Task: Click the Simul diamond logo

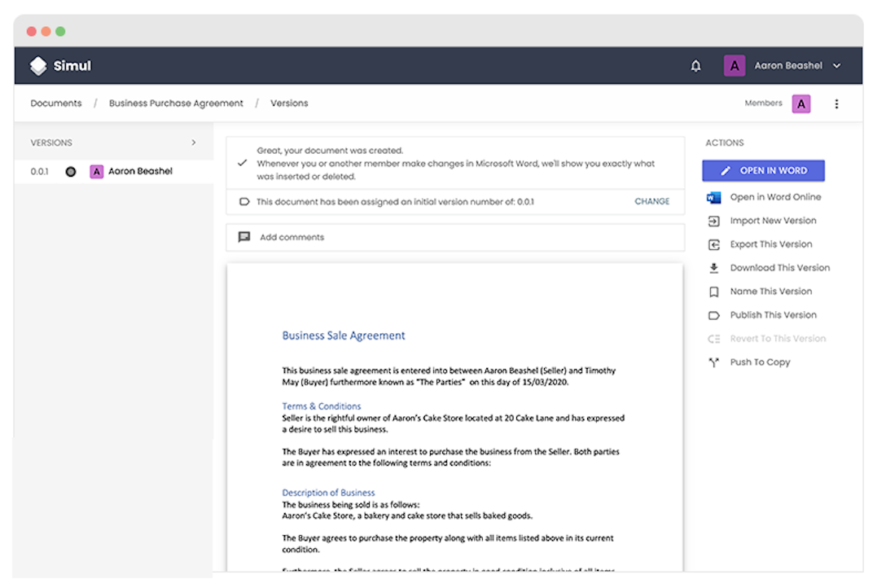Action: click(x=37, y=65)
